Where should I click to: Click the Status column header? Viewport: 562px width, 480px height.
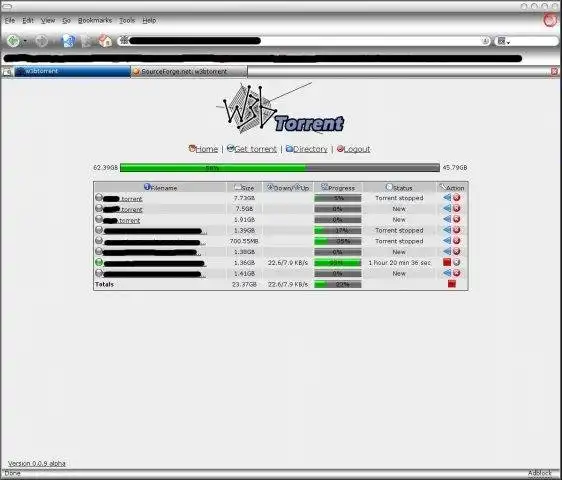399,187
